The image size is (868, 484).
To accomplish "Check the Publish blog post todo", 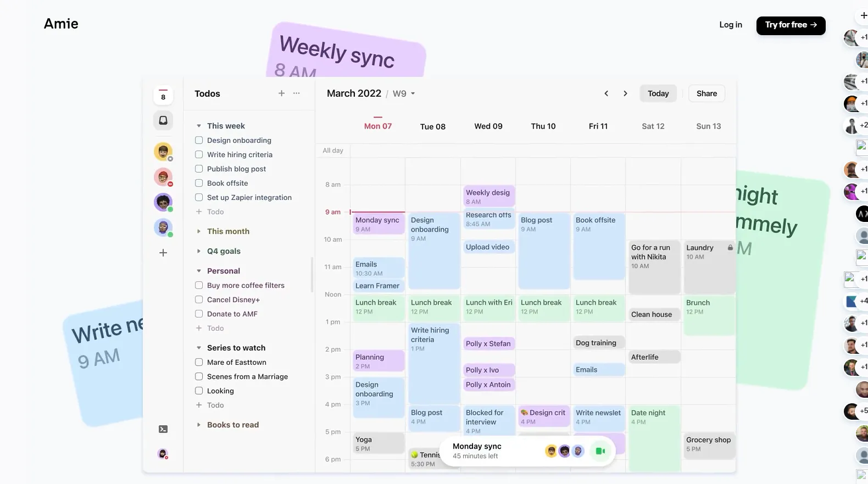I will (x=199, y=169).
